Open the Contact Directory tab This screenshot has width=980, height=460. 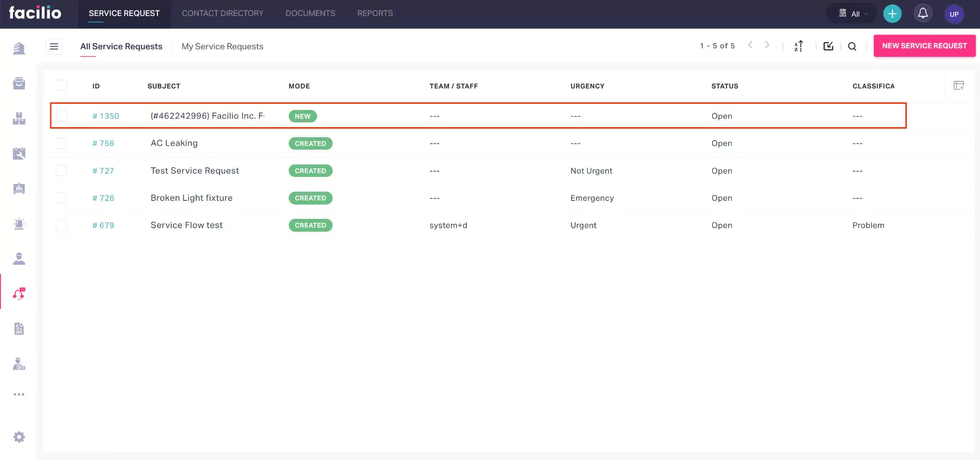223,13
